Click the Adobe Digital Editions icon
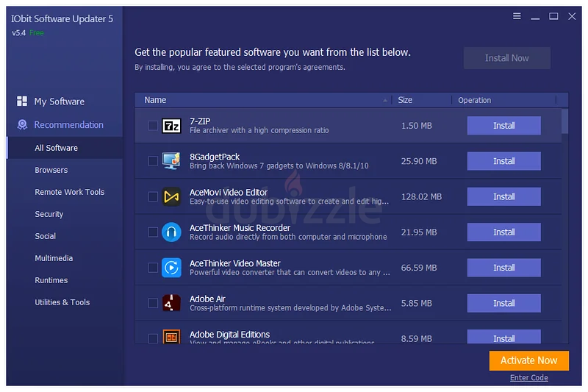 click(x=171, y=337)
